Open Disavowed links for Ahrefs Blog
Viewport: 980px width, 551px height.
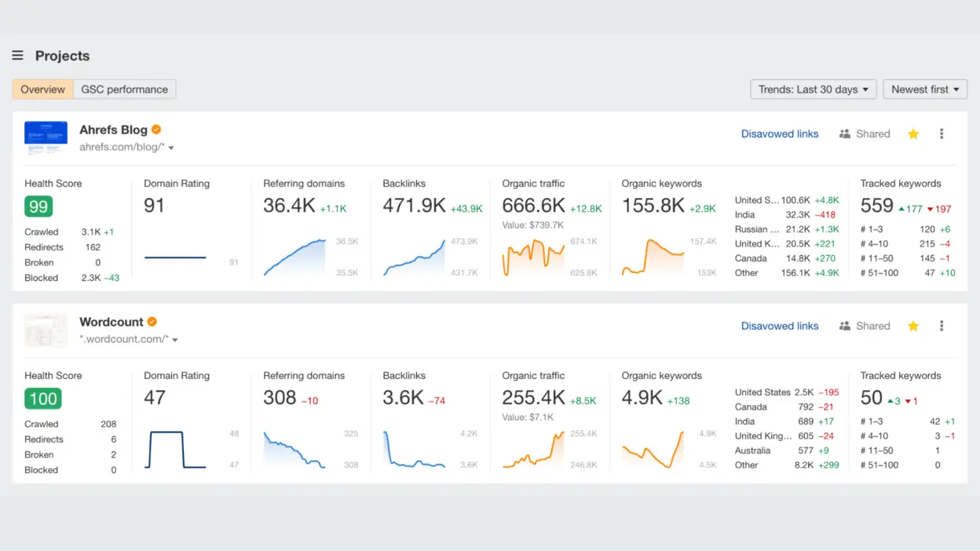point(780,133)
